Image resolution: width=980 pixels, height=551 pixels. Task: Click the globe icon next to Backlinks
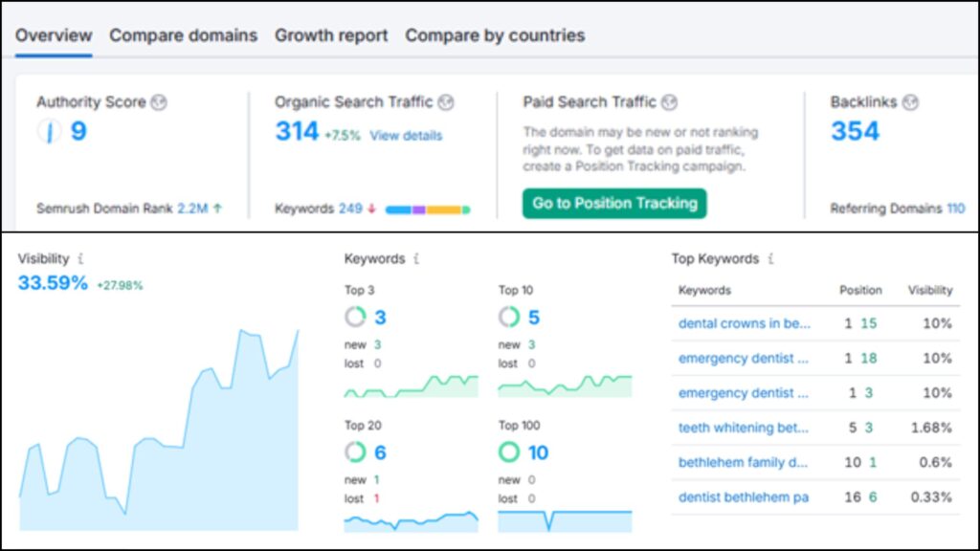tap(911, 102)
